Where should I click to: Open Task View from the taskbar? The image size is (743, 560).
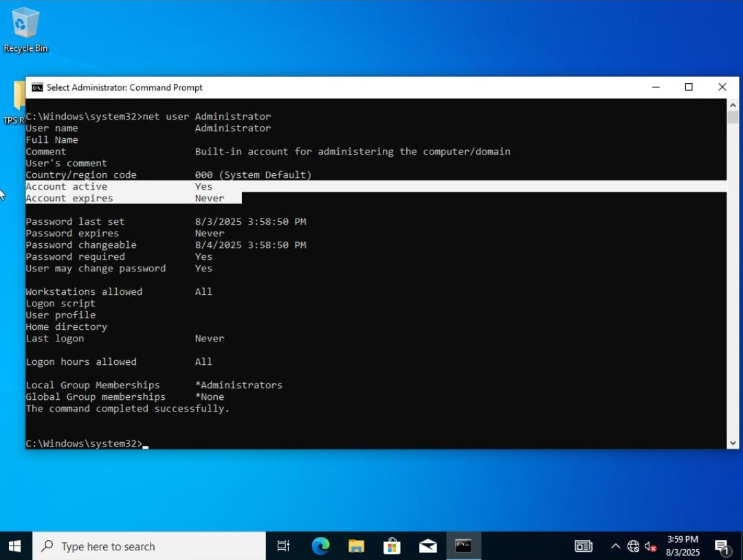click(283, 546)
